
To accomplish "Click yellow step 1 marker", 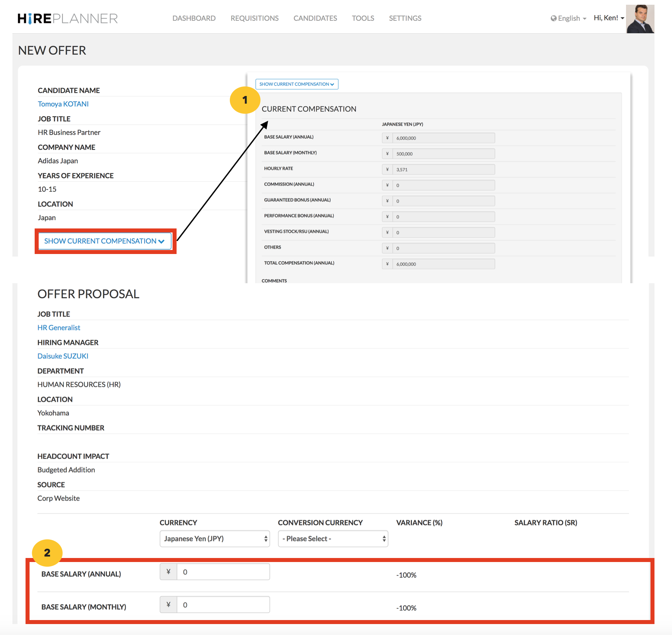I will (245, 100).
